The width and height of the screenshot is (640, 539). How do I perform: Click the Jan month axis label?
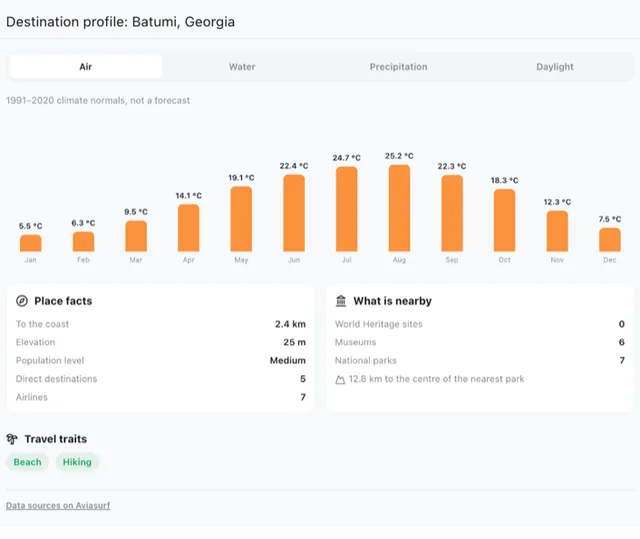[x=31, y=260]
